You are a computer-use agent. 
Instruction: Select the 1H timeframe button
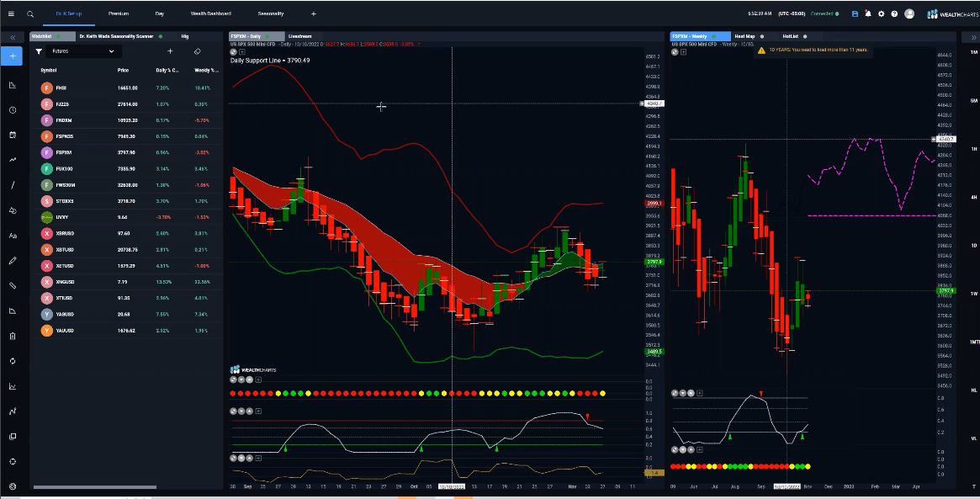[974, 149]
